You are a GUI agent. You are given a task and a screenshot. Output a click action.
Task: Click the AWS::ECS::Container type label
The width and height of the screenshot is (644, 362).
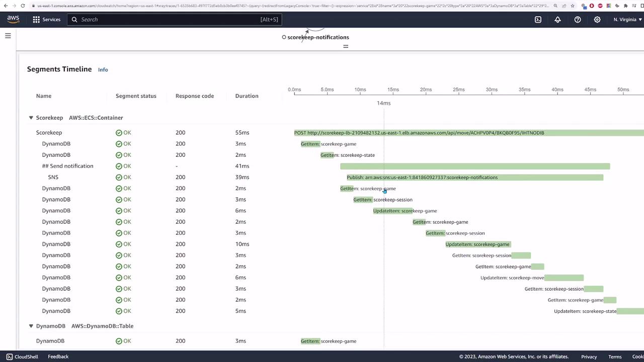coord(96,118)
